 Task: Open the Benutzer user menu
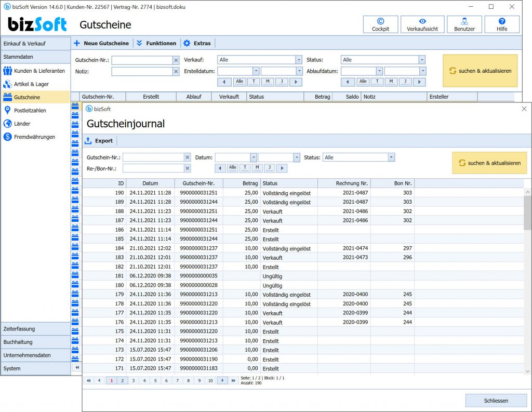coord(464,24)
